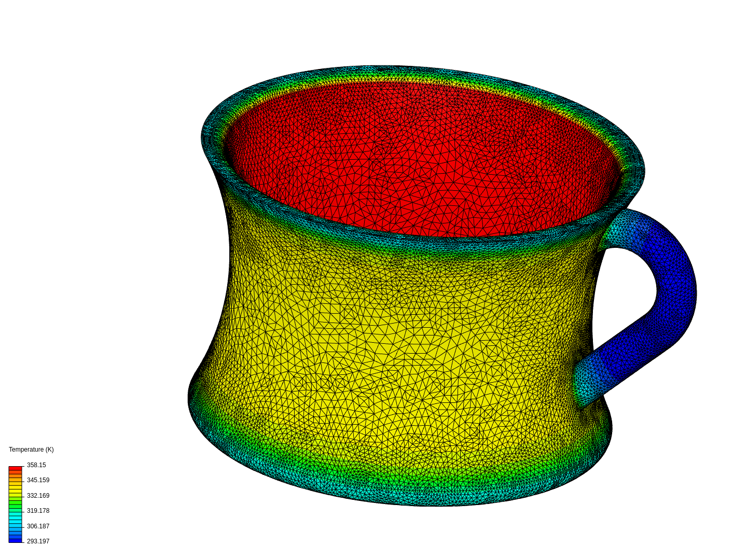The width and height of the screenshot is (747, 560).
Task: Click the Temperature (K) legend title
Action: tap(31, 450)
